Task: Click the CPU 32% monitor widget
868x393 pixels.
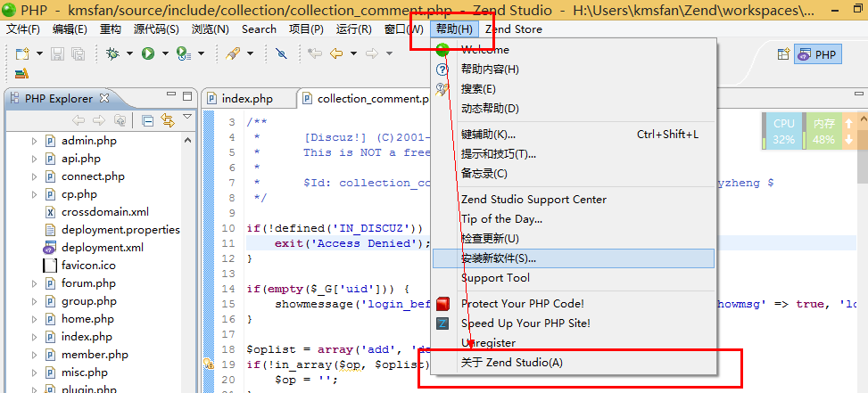Action: pos(782,132)
